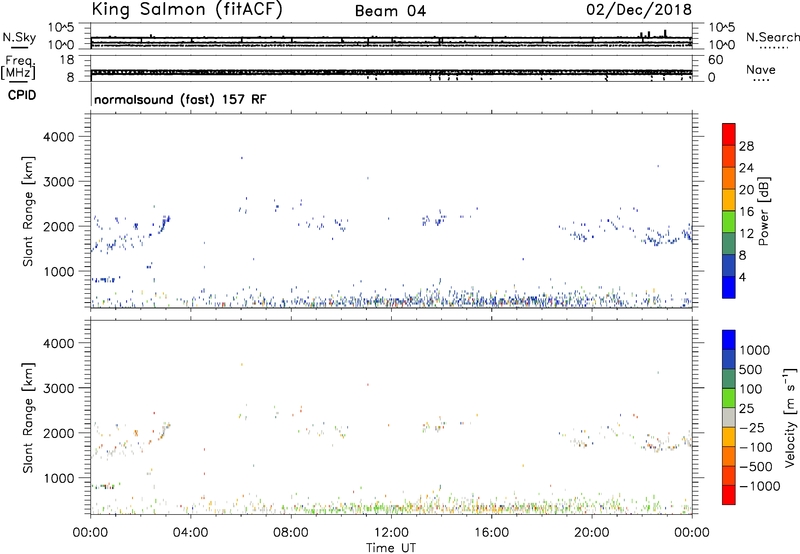The width and height of the screenshot is (800, 554).
Task: Click the 10^5 label on right noise axis
Action: [x=722, y=27]
